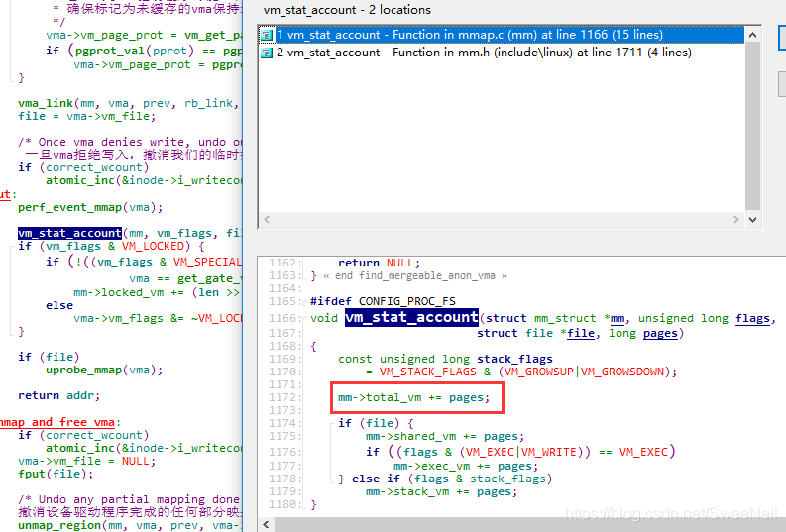Click underlined mm parameter on line 1166
The width and height of the screenshot is (786, 532).
(618, 318)
